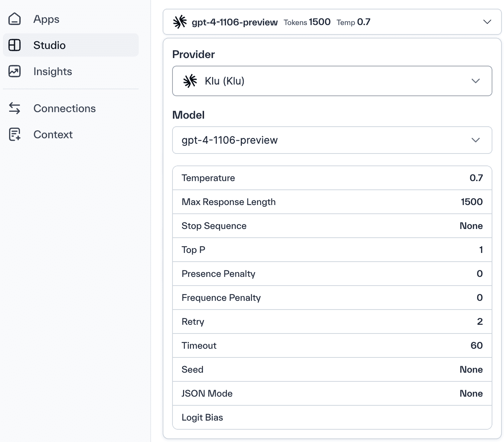
Task: Edit the Timeout value 60
Action: pyautogui.click(x=476, y=345)
